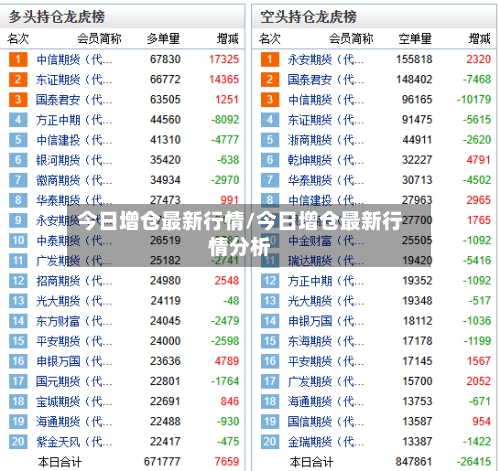This screenshot has width=500, height=471.
Task: Select 国信期货 member link
Action: pyautogui.click(x=326, y=422)
